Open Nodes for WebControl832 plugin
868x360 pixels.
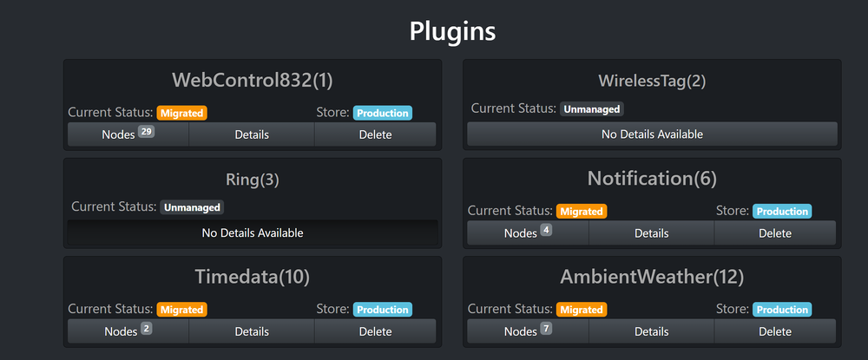click(128, 134)
